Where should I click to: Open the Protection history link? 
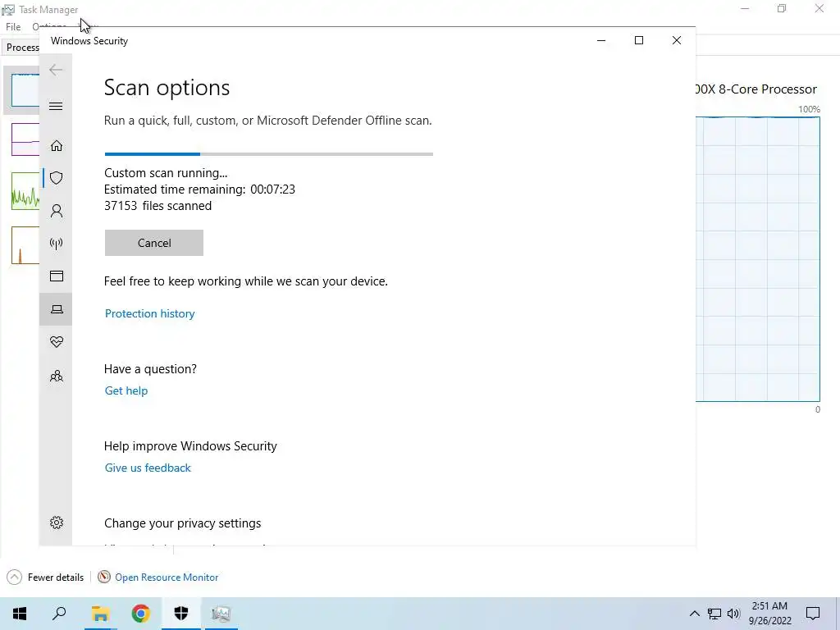[x=149, y=313]
